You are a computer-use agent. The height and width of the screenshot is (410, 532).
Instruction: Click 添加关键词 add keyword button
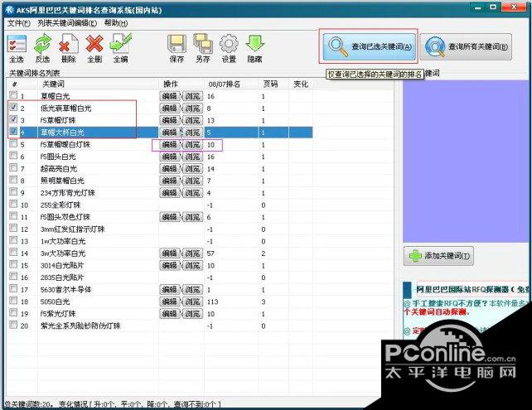click(x=438, y=256)
